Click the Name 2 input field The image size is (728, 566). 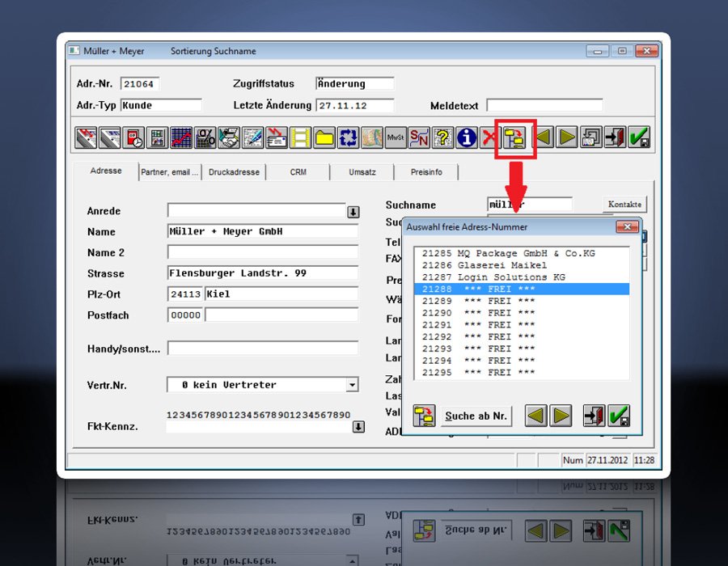pyautogui.click(x=263, y=252)
